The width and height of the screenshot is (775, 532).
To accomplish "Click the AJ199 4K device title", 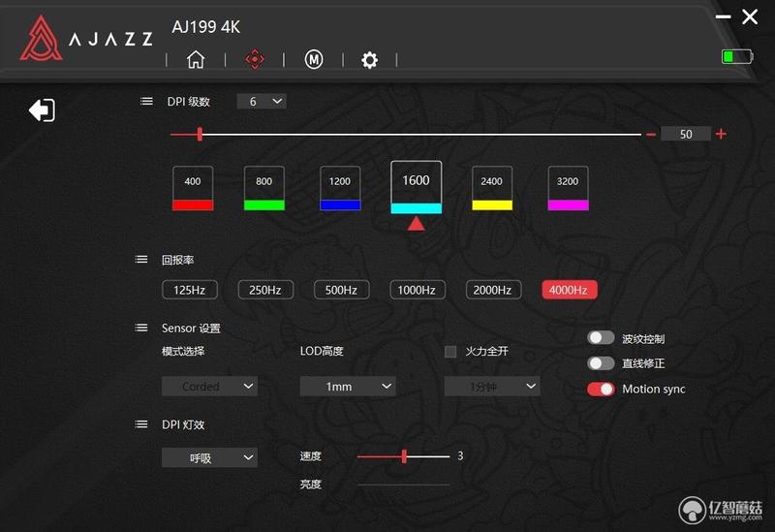I will (206, 27).
